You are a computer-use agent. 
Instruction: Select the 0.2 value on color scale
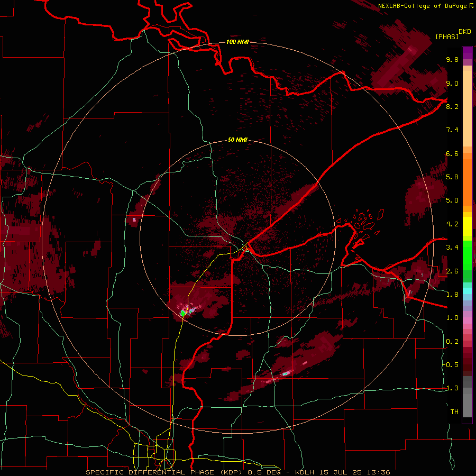pos(452,341)
